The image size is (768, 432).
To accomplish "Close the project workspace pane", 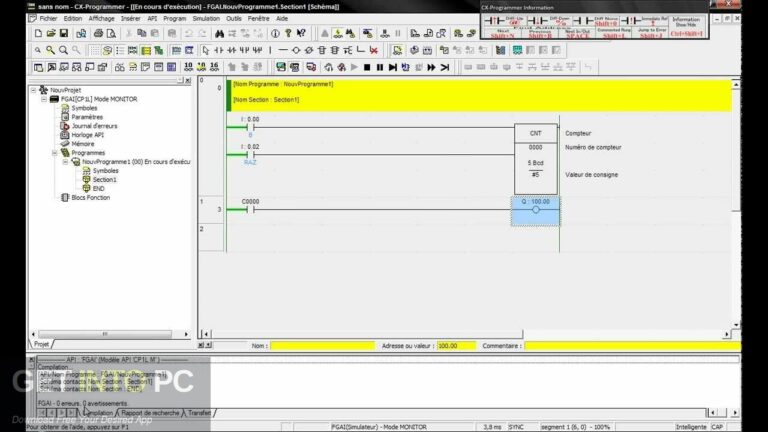I will [188, 80].
